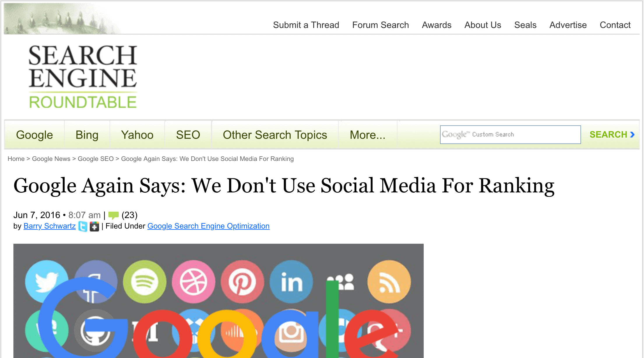This screenshot has width=644, height=358.
Task: Open Google Search Engine Optimization category link
Action: tap(208, 226)
